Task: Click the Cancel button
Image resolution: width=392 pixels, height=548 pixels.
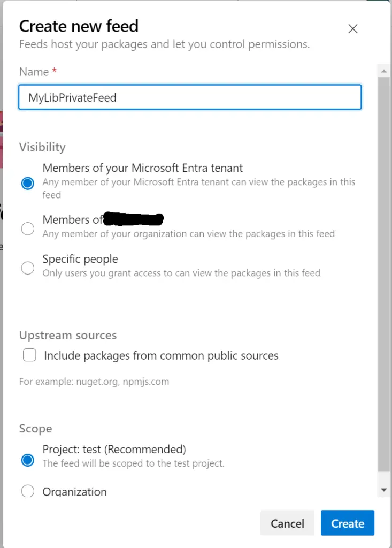Action: 287,523
